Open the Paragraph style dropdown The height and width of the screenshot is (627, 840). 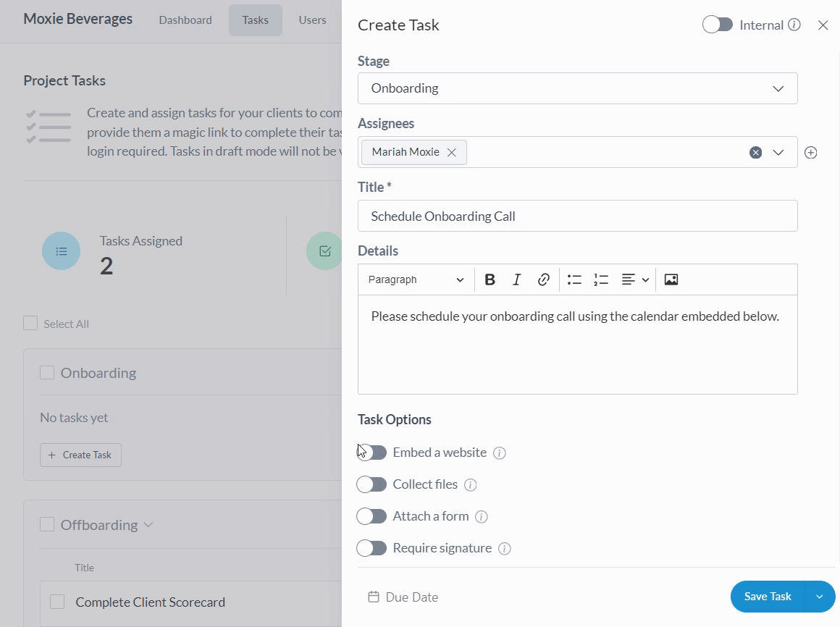click(x=416, y=279)
